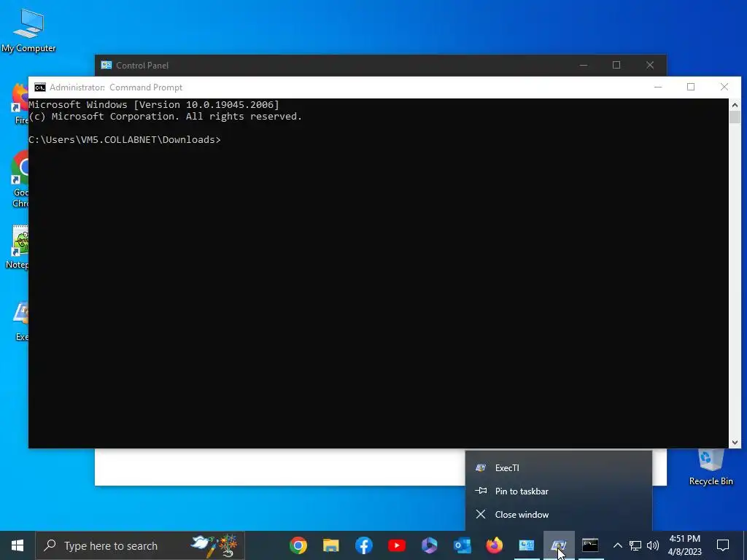Show hidden system tray icons

[x=617, y=545]
